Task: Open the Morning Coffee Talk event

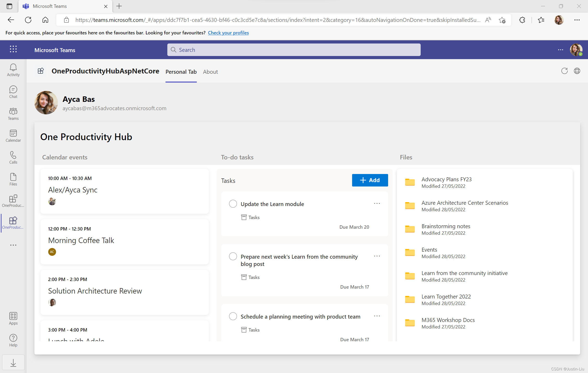Action: tap(125, 242)
